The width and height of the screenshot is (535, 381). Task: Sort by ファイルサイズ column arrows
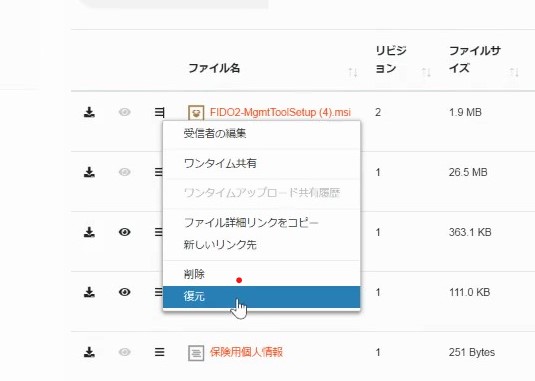[x=514, y=72]
